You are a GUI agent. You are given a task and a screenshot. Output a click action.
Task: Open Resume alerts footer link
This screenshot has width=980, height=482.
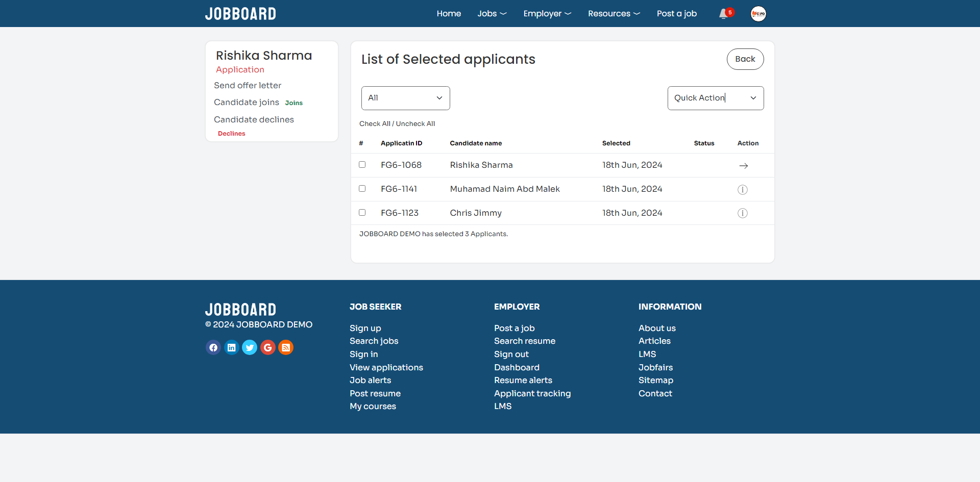coord(523,380)
